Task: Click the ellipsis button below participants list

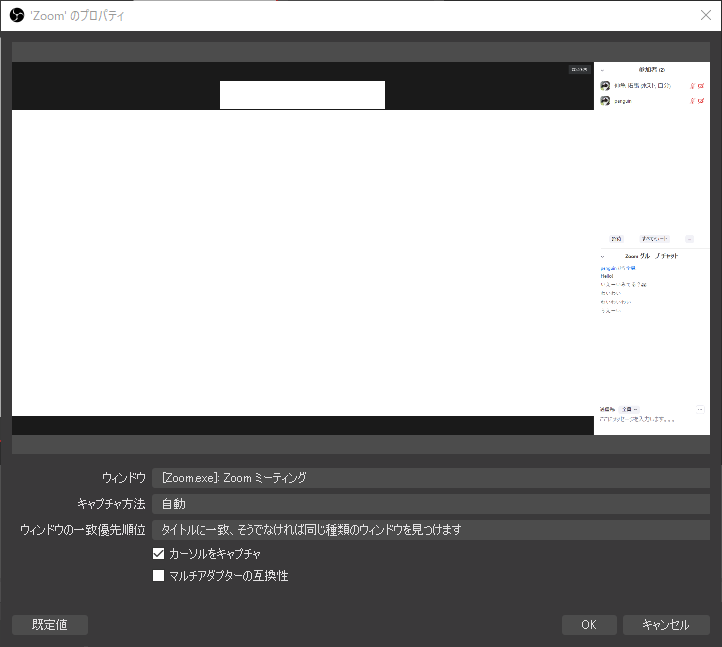Action: point(689,239)
